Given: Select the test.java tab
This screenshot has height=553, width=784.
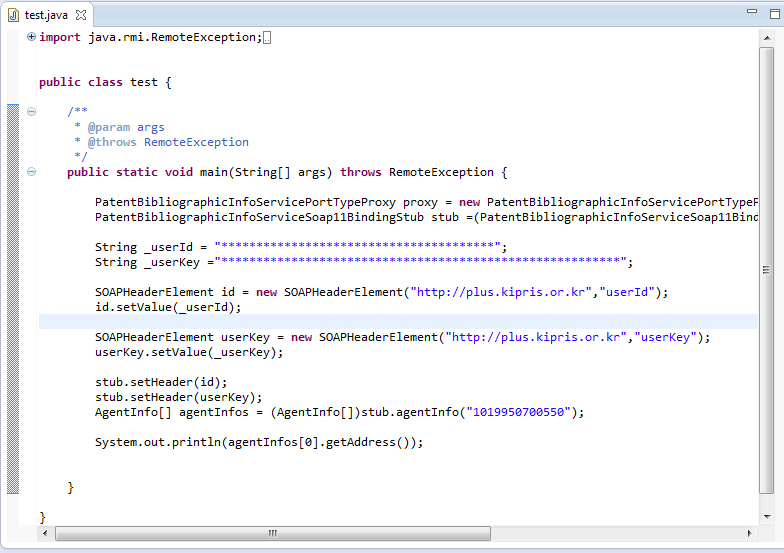Looking at the screenshot, I should [47, 16].
